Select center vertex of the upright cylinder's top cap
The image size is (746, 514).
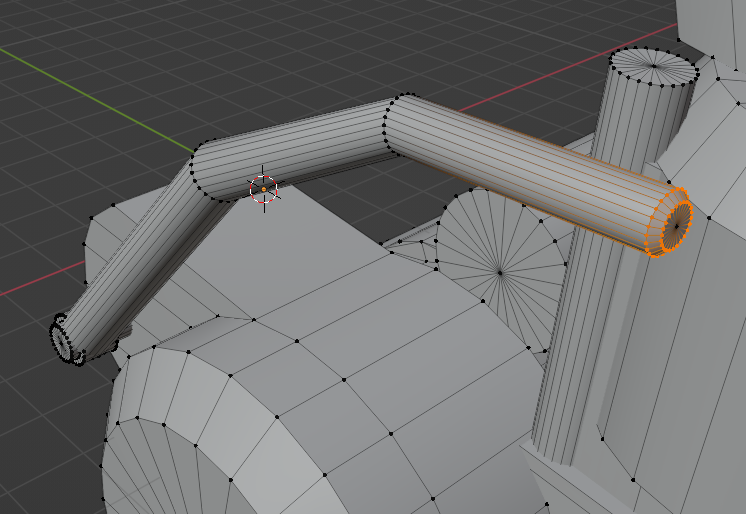654,66
